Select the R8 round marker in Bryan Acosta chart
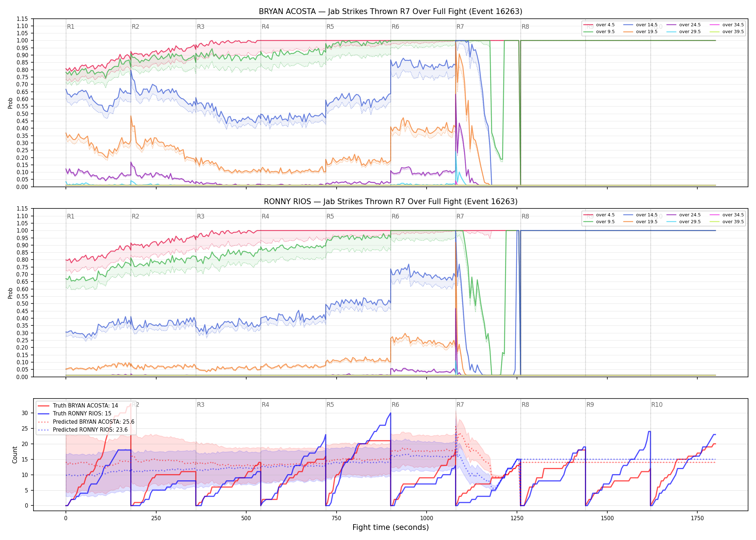Screen dimensions: 756x540 point(525,27)
